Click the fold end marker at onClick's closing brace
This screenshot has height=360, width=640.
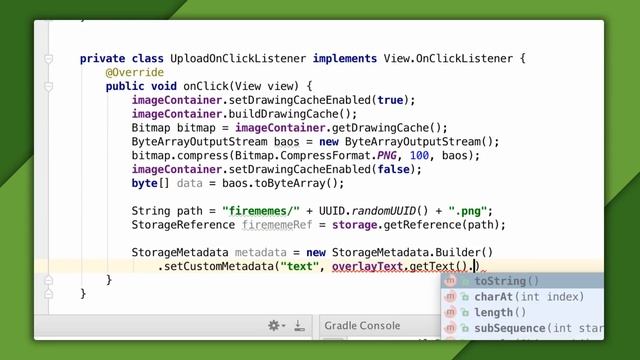(49, 280)
